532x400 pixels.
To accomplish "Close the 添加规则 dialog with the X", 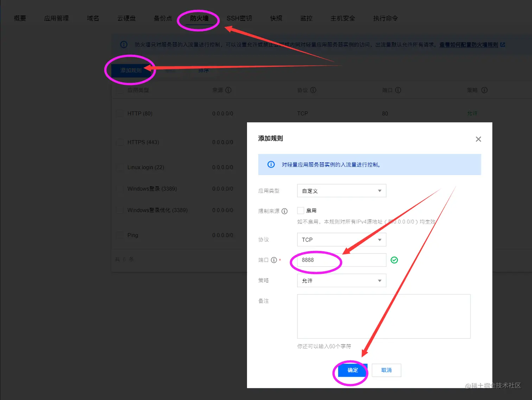I will click(x=478, y=139).
